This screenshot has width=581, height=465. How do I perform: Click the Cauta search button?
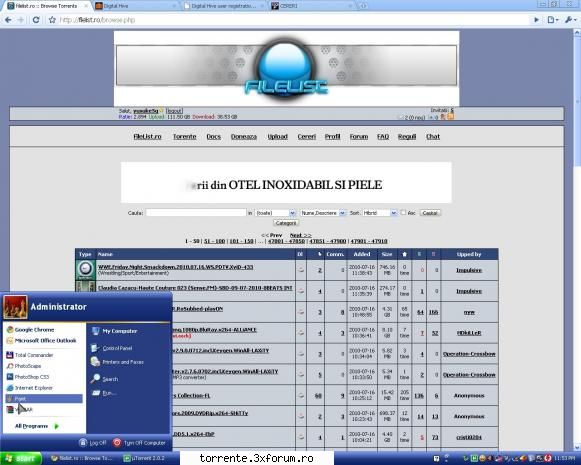[x=430, y=213]
